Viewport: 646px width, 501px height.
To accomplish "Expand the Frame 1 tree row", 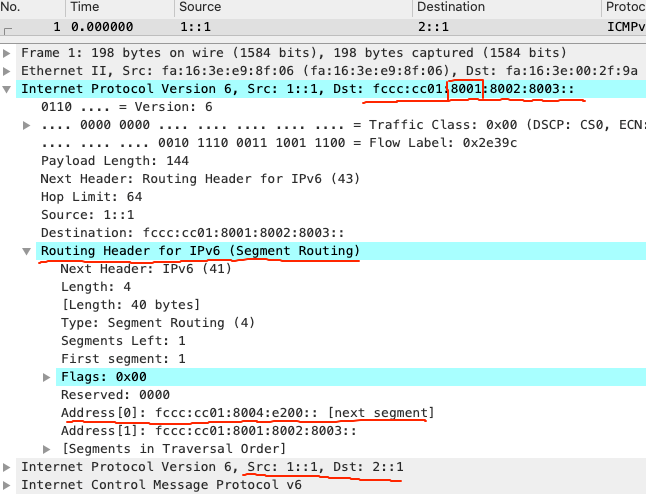I will click(7, 53).
